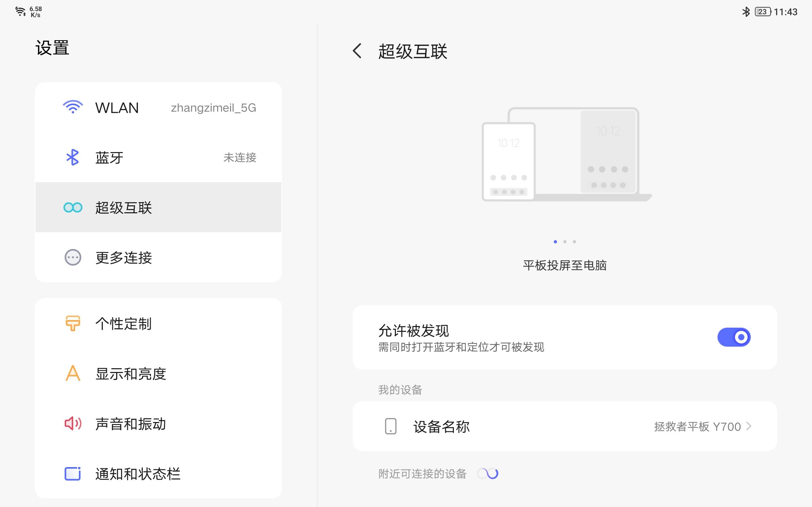This screenshot has height=507, width=812.
Task: Tap the tablet icon beside 设备名称
Action: point(390,427)
